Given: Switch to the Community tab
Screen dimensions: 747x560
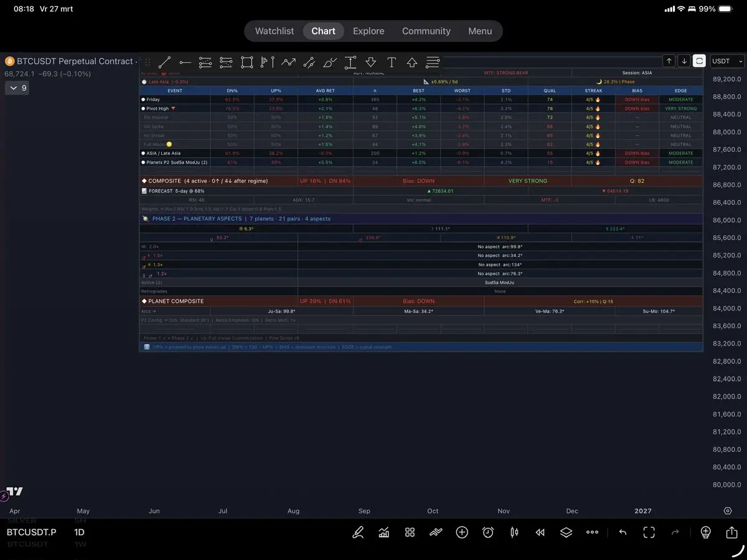Looking at the screenshot, I should 426,31.
